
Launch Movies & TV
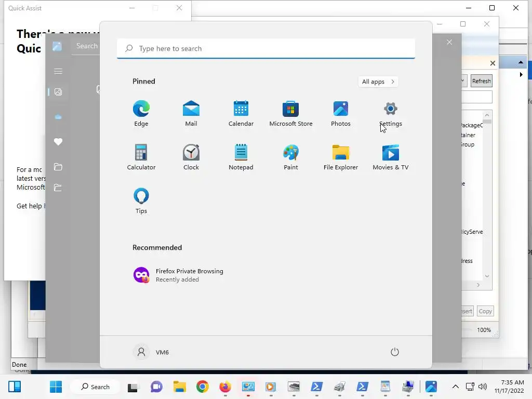(391, 157)
